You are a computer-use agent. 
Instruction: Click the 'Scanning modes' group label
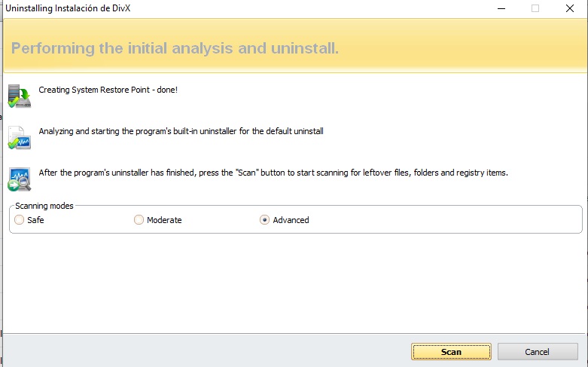coord(44,206)
